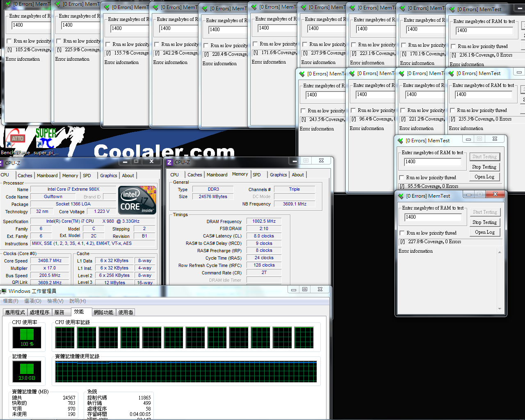Viewport: 525px width, 420px height.
Task: Open 選項(O) menu in Task Manager
Action: (33, 301)
